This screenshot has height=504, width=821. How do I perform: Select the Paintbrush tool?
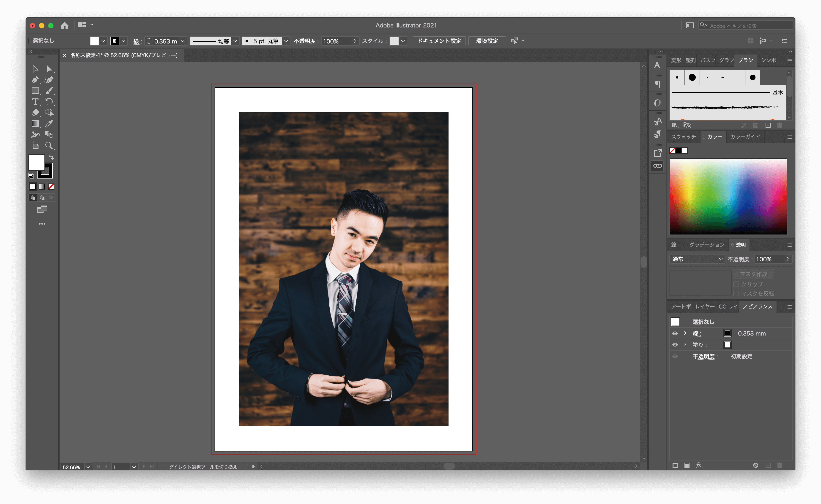coord(49,91)
